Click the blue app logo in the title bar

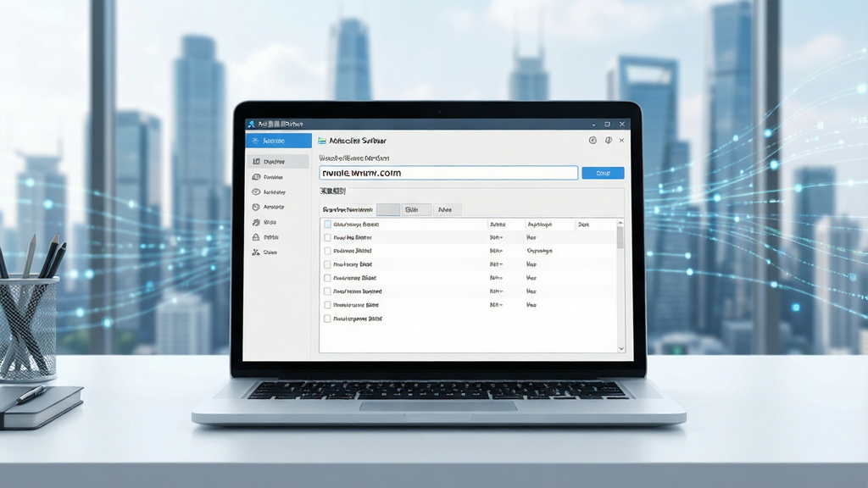coord(251,124)
